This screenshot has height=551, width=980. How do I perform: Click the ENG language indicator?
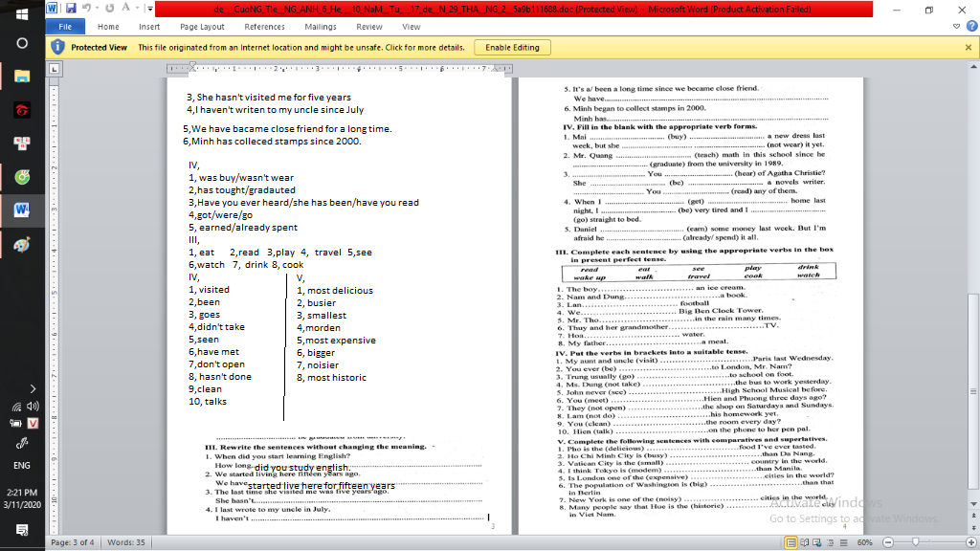click(x=22, y=466)
